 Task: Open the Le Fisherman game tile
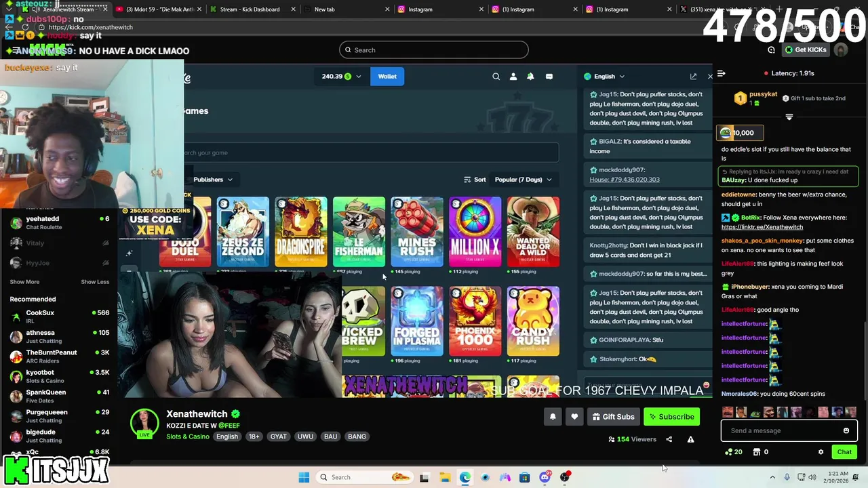pos(359,232)
